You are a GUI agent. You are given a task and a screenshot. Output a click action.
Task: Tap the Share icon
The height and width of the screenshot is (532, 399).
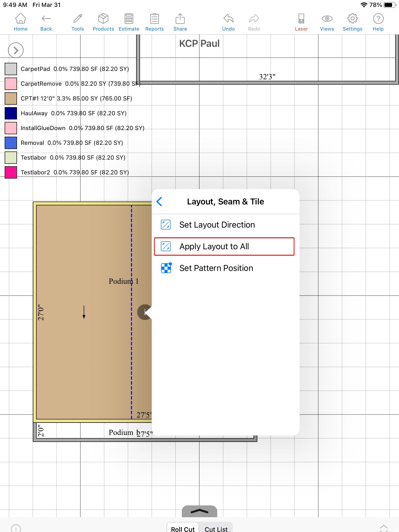(180, 22)
